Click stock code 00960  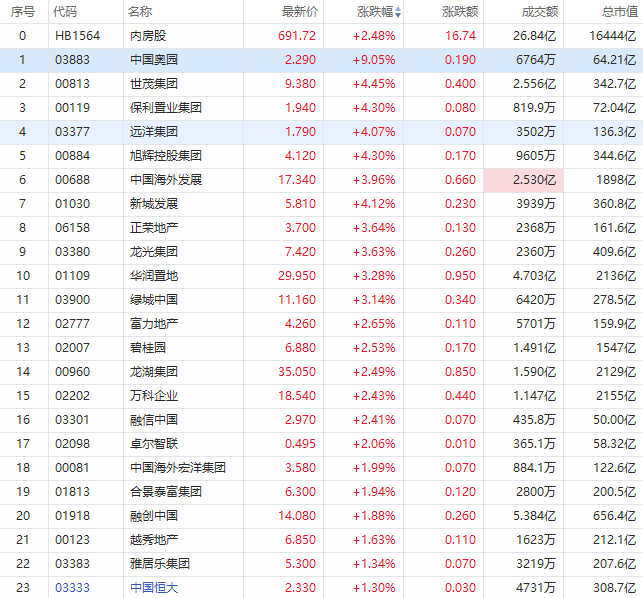(x=72, y=372)
